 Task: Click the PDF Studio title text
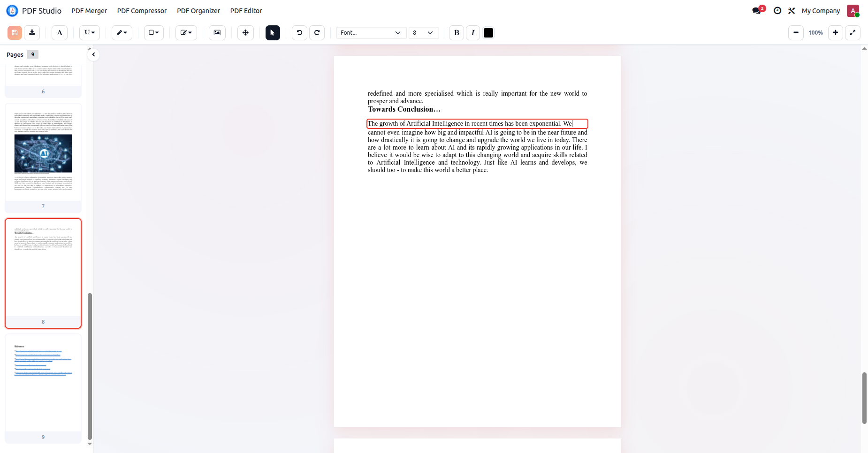(42, 10)
